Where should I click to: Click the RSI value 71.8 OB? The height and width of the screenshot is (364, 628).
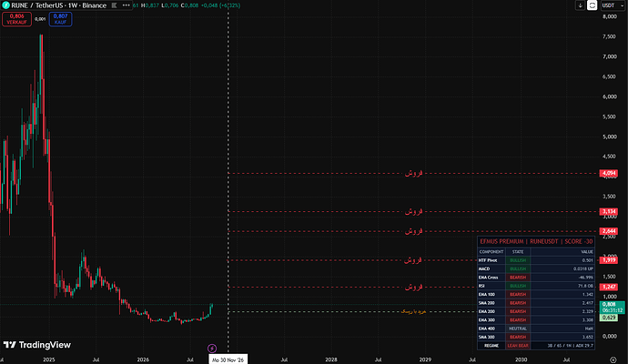tap(584, 286)
